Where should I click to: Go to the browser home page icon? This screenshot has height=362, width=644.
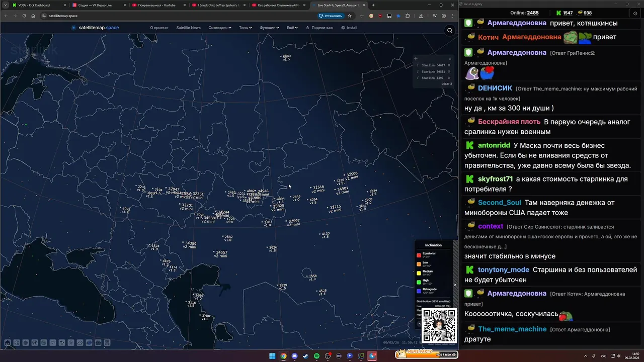coord(33,16)
